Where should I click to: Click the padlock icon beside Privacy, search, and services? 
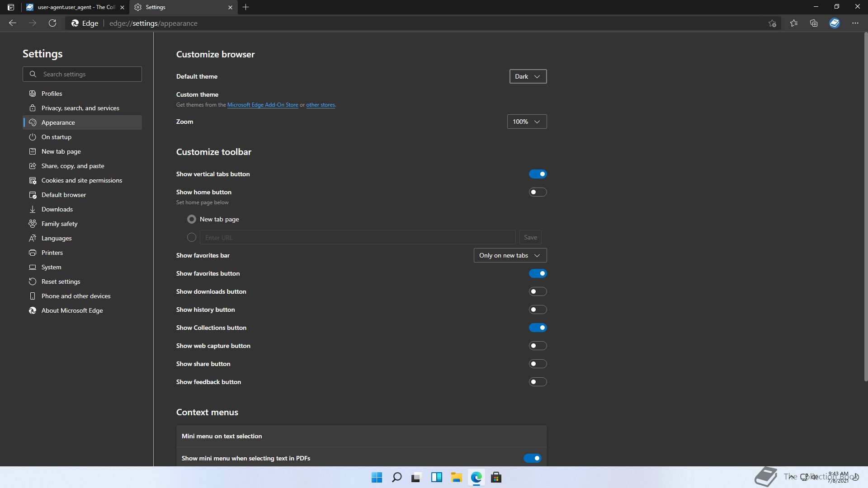(x=33, y=108)
